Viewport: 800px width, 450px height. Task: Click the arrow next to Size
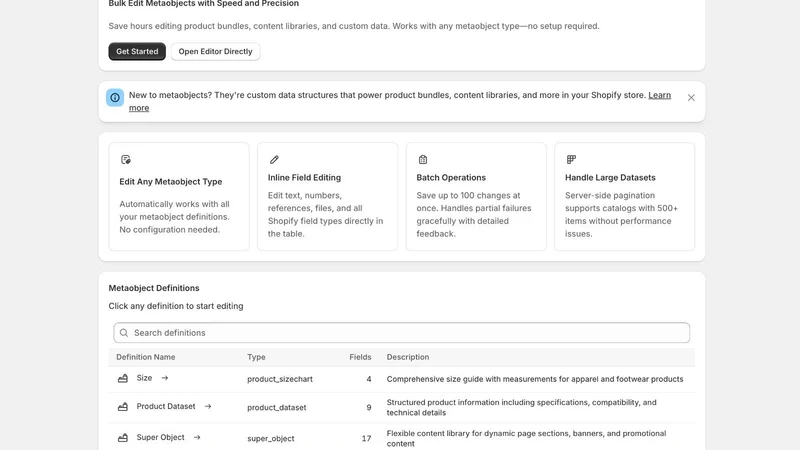165,378
